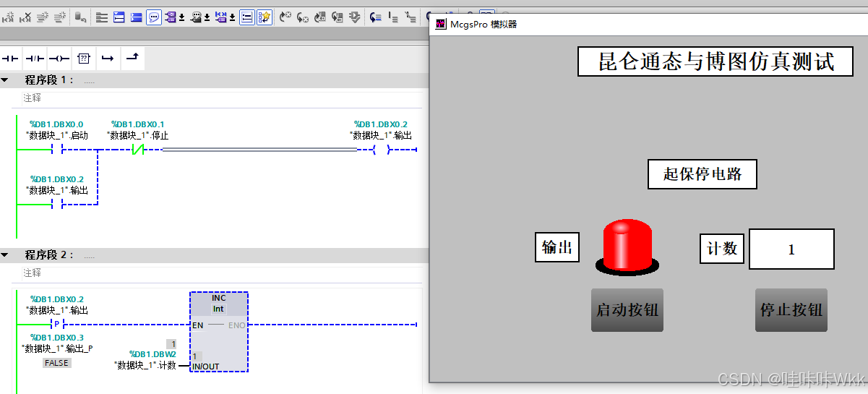The width and height of the screenshot is (868, 394).
Task: Click the gray horizontal lines toolbar icon
Action: pos(102,17)
